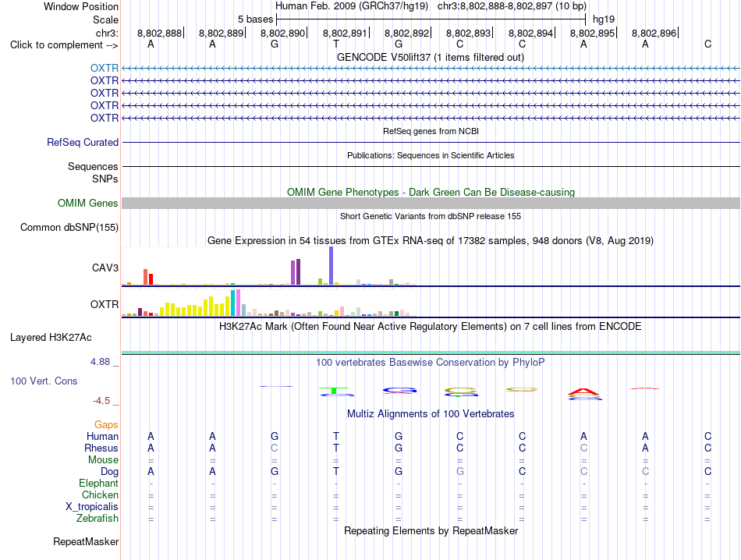Click the red A conservation logo letter

pyautogui.click(x=583, y=392)
